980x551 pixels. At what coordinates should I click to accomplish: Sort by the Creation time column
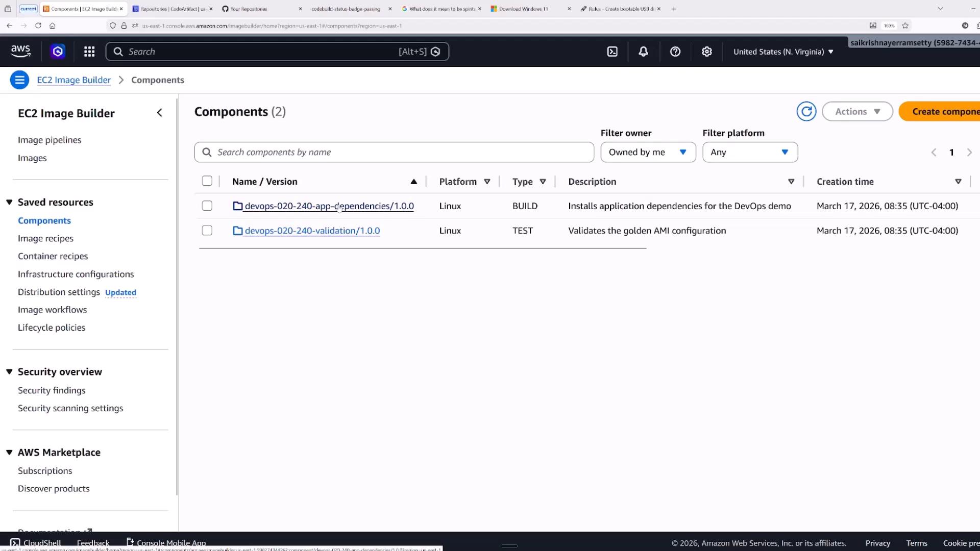coord(845,182)
